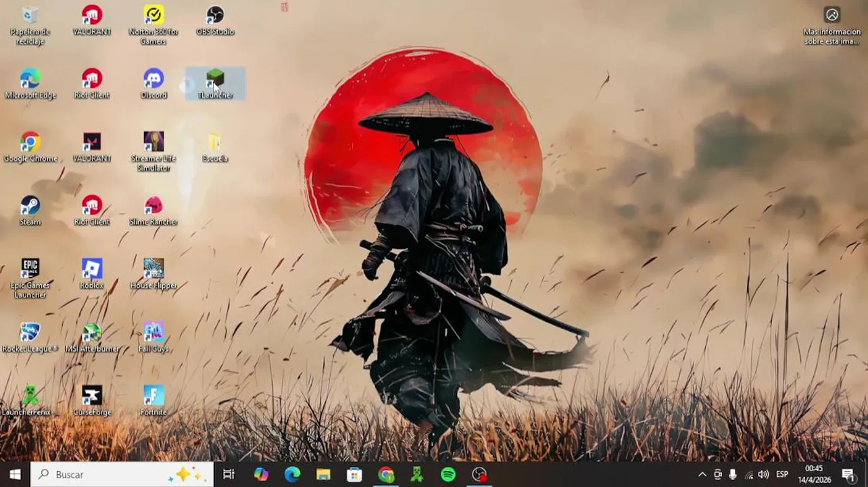Select the OBS Studio desktop shortcut

215,20
